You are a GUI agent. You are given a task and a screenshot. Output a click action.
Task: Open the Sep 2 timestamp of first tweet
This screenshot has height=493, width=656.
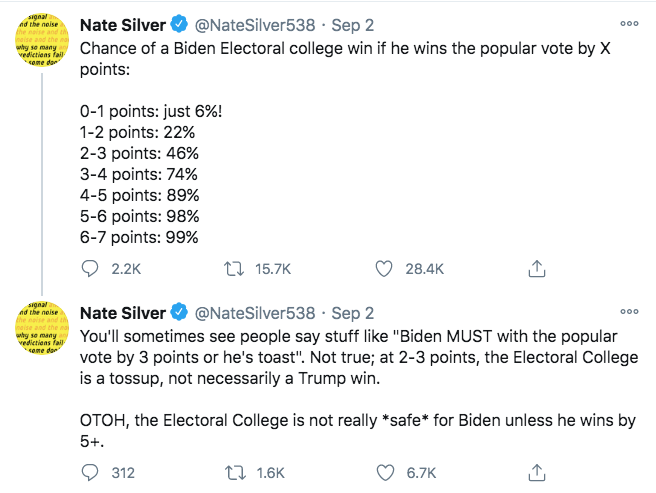(x=353, y=25)
